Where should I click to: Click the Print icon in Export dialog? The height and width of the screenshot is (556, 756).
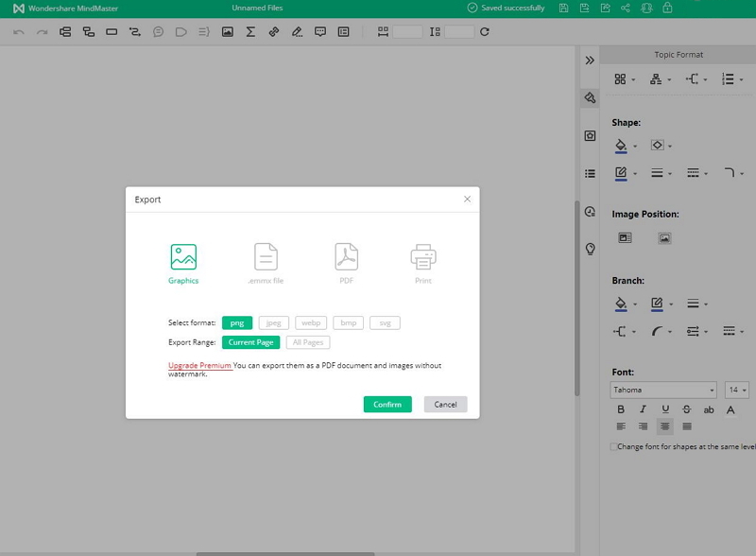tap(422, 257)
